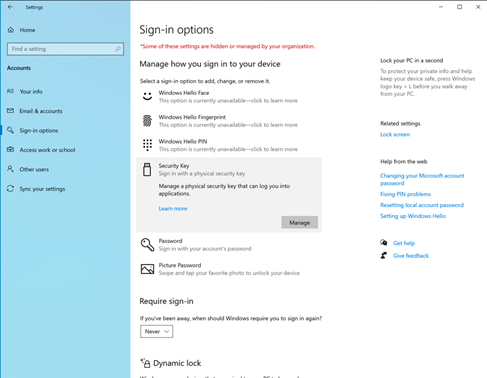The width and height of the screenshot is (487, 378).
Task: Click the Windows Hello PIN keypad icon
Action: [x=147, y=145]
